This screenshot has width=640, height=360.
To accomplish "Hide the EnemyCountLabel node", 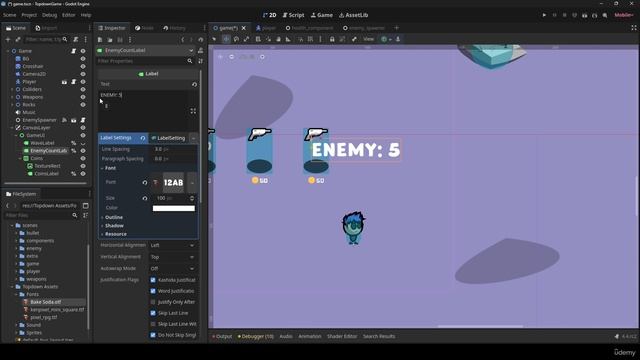I will click(83, 151).
